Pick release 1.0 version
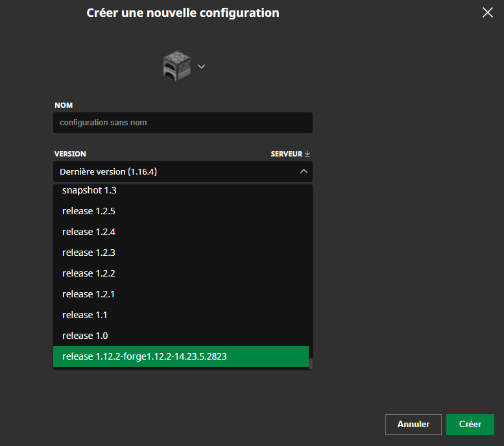 tap(85, 336)
